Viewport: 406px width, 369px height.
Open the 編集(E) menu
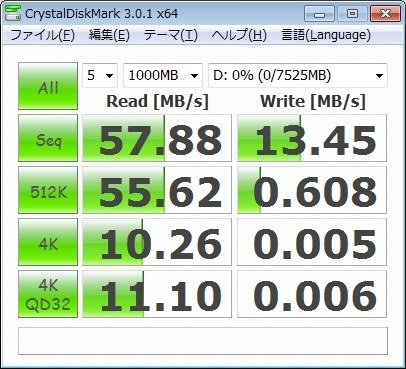point(109,35)
